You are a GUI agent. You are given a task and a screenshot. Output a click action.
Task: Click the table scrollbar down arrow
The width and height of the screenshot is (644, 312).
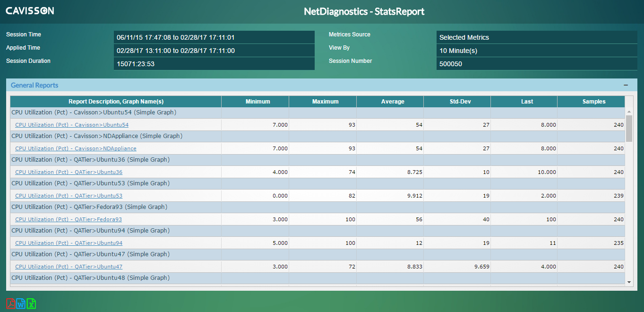(629, 282)
